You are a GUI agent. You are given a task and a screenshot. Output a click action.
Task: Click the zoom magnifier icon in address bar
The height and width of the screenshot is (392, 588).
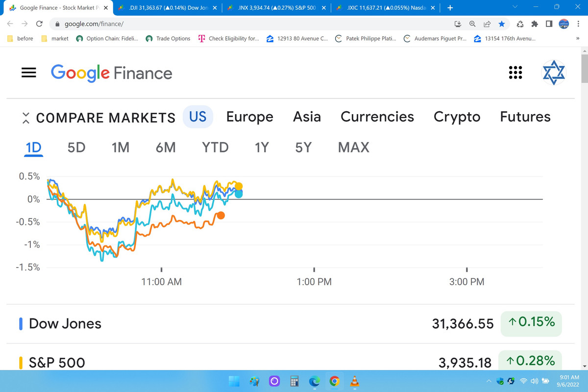(472, 24)
